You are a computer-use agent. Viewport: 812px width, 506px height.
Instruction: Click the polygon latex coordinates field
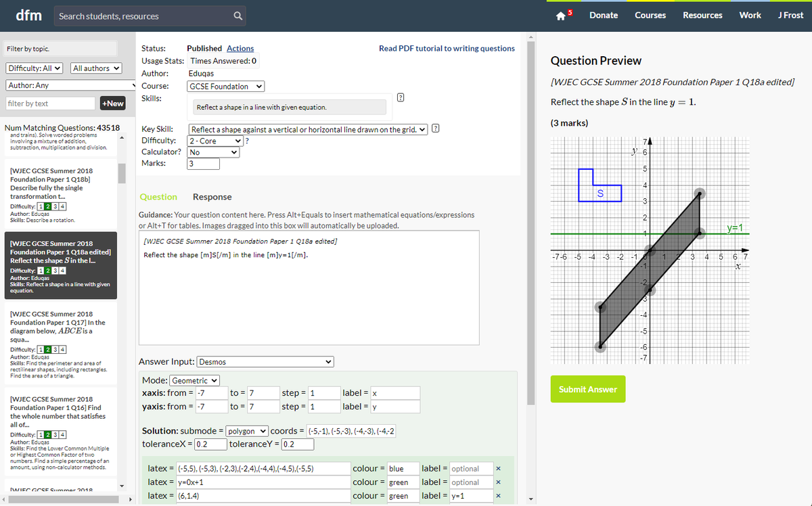pos(262,468)
